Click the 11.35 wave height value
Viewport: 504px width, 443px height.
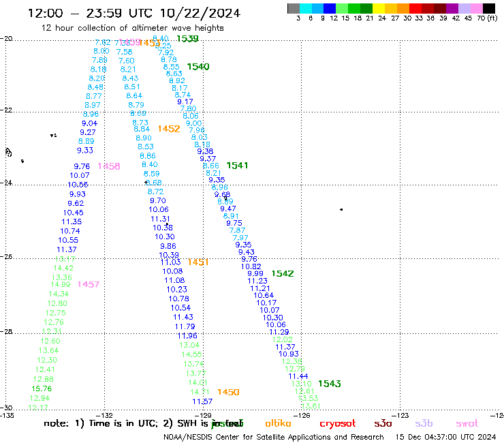pyautogui.click(x=72, y=221)
